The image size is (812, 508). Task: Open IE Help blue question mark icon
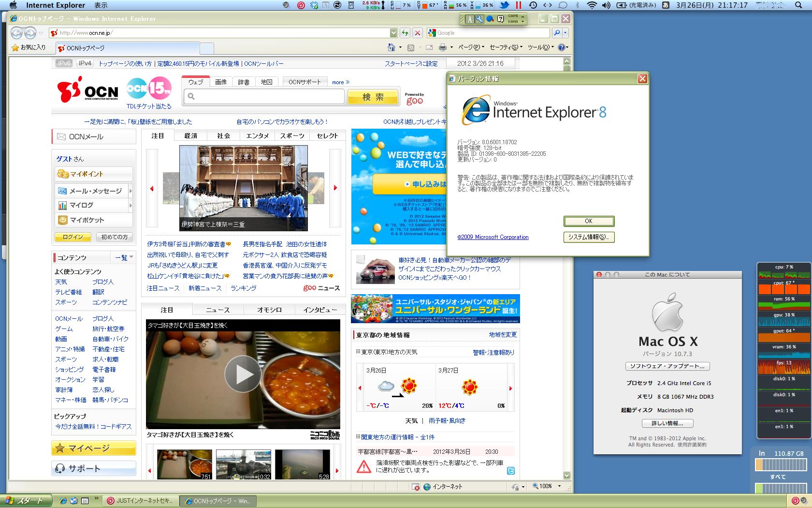tap(561, 47)
